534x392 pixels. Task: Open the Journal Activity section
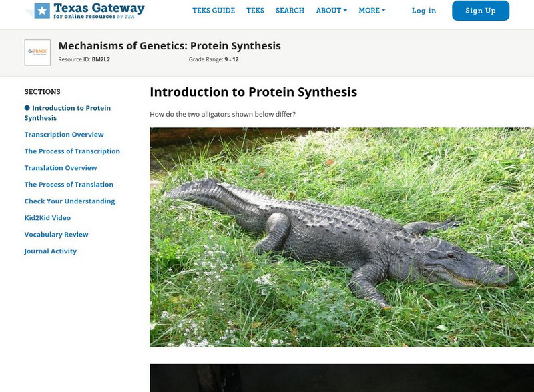coord(51,251)
